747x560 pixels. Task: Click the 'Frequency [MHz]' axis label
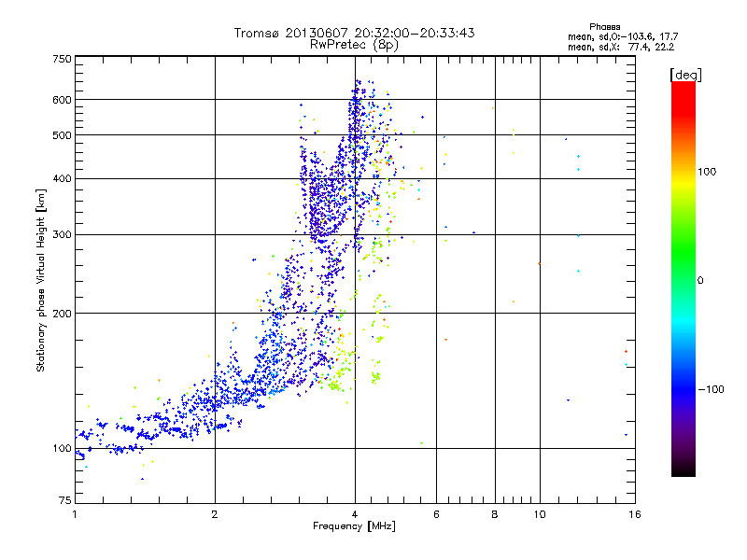click(x=354, y=525)
